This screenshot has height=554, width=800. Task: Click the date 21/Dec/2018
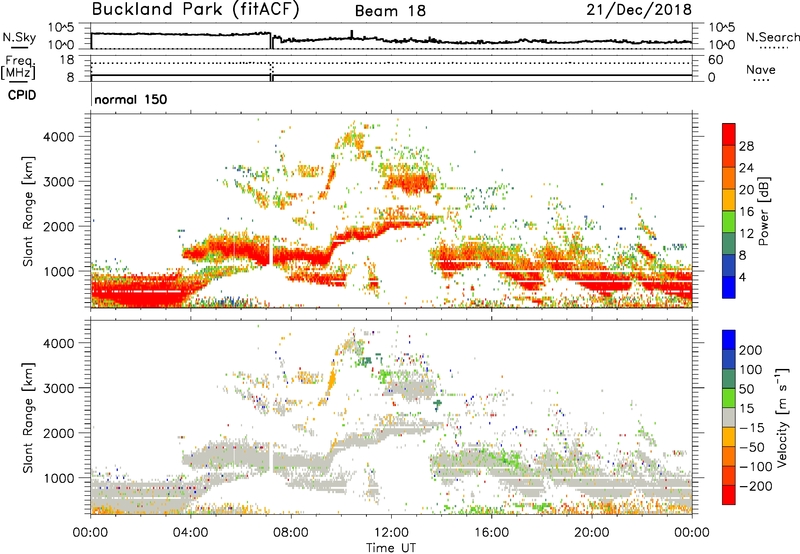tap(639, 9)
